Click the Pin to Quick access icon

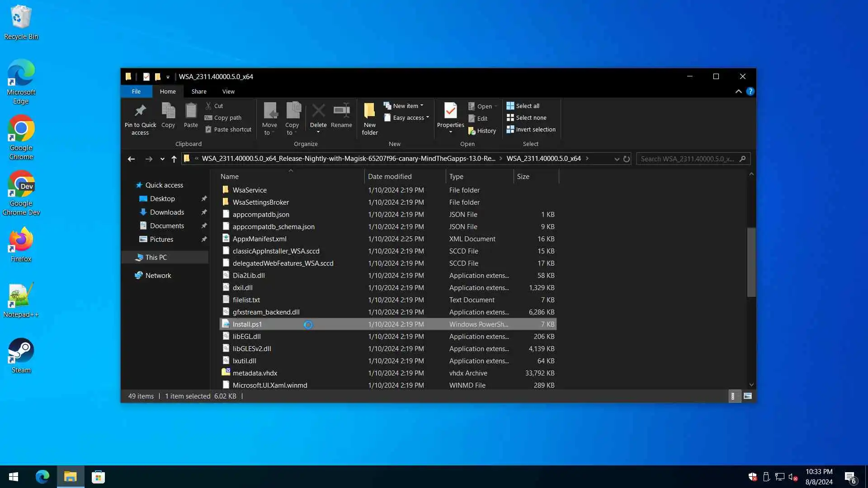(x=140, y=111)
